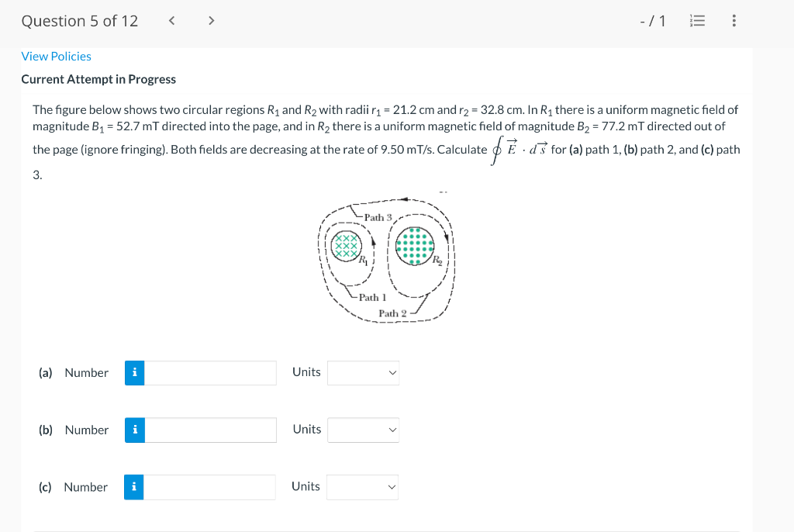This screenshot has width=794, height=532.
Task: Click the info icon for part (a)
Action: (x=135, y=373)
